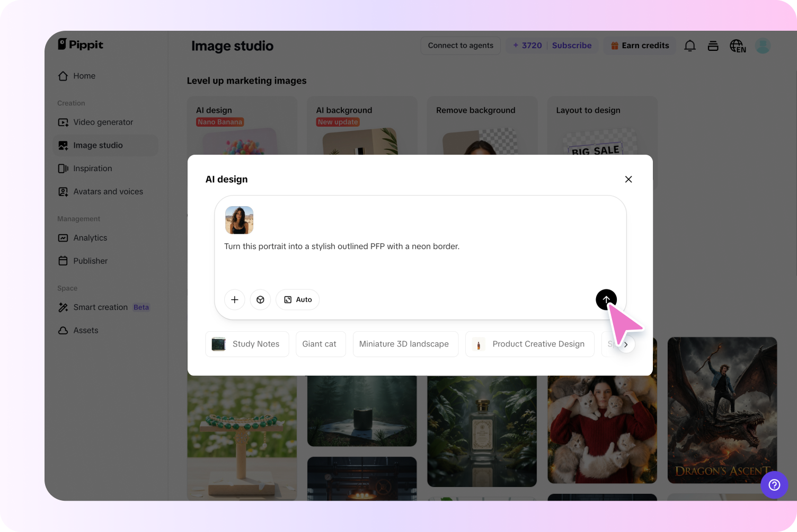Open the user profile avatar
Viewport: 797px width, 532px height.
click(763, 46)
